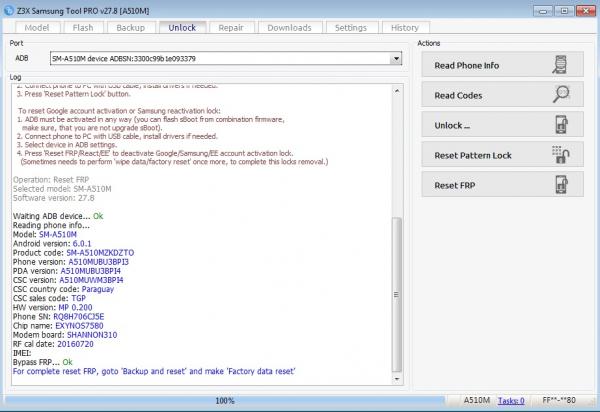The image size is (600, 412).
Task: Click the Model: SM-A510M log line
Action: pyautogui.click(x=45, y=234)
